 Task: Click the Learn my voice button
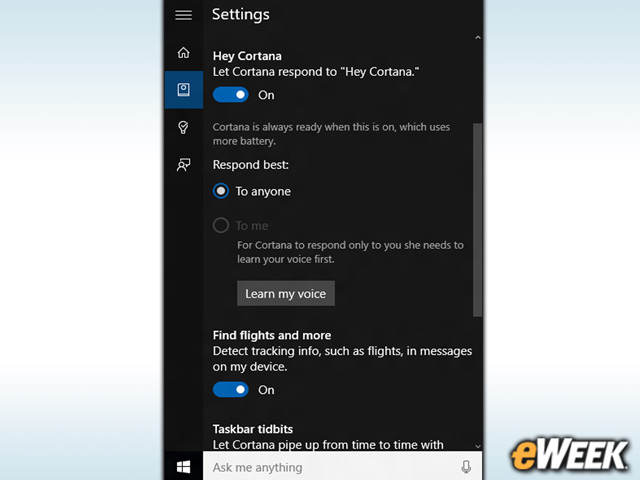[286, 293]
